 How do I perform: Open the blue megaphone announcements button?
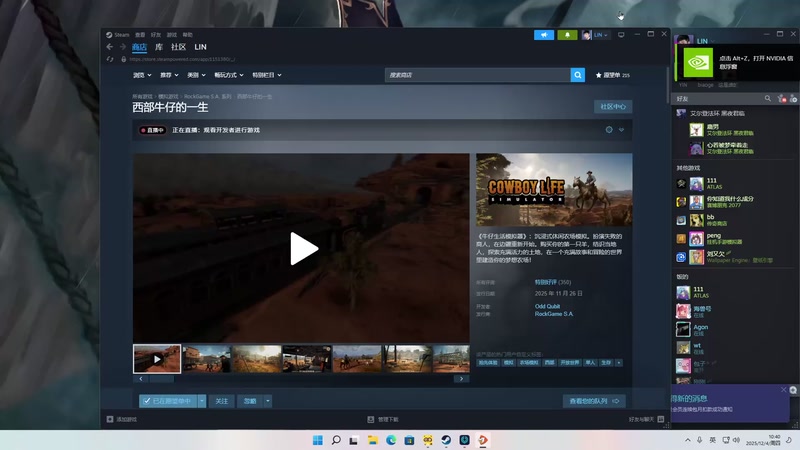(x=544, y=35)
